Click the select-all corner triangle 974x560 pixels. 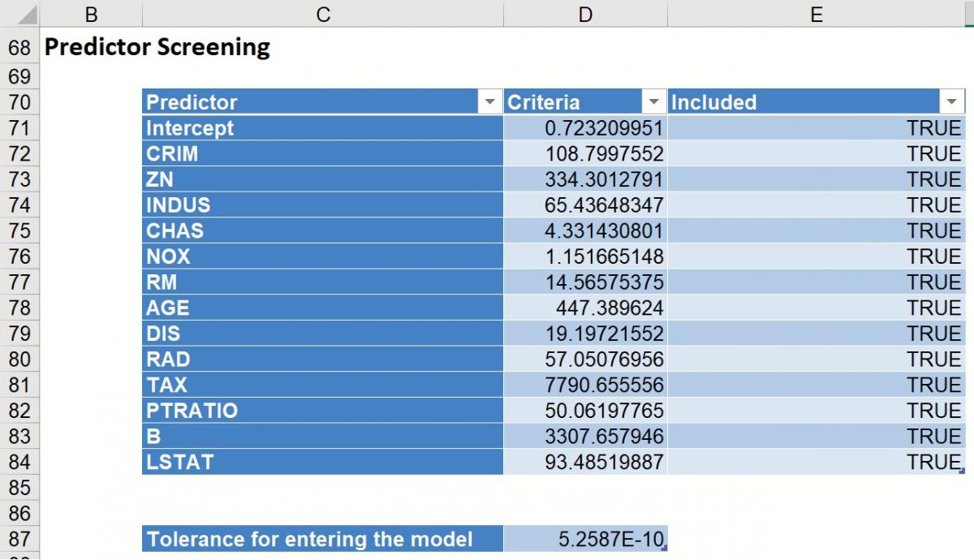(x=23, y=15)
